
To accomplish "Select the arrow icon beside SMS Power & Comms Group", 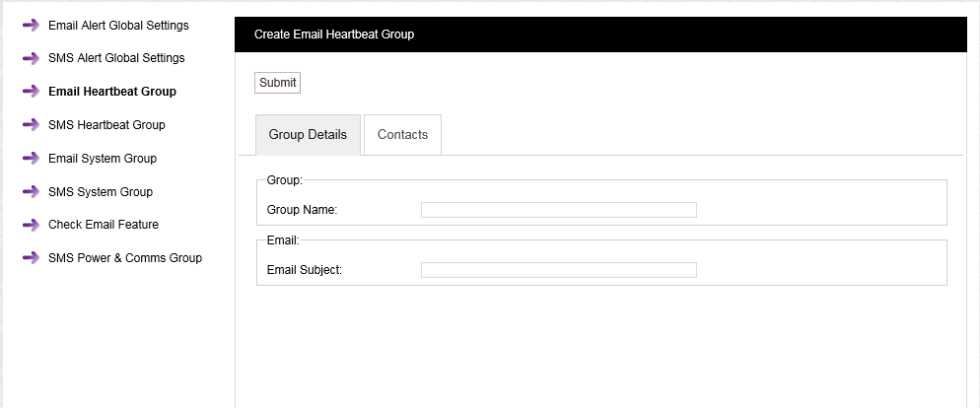I will 31,258.
